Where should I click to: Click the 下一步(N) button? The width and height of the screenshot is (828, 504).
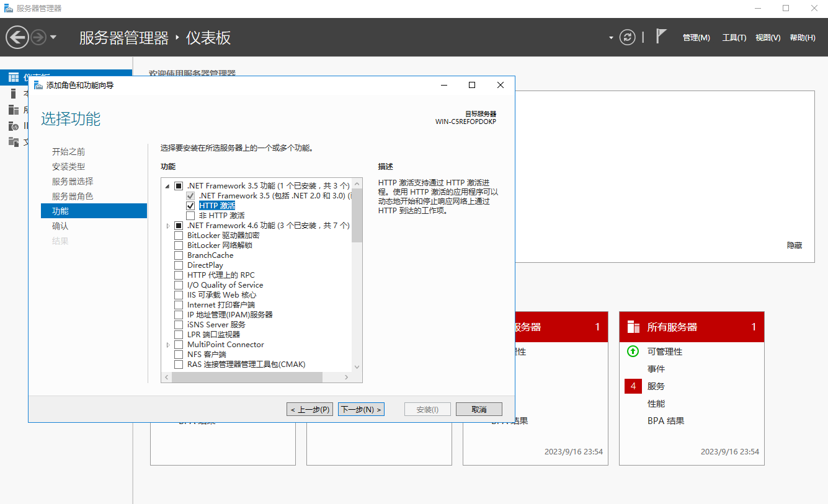tap(361, 410)
